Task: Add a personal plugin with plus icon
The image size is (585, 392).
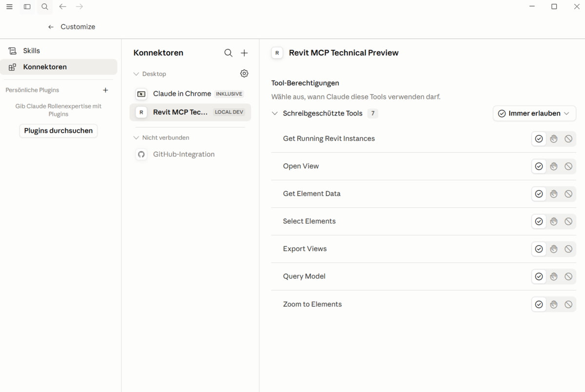Action: [105, 90]
